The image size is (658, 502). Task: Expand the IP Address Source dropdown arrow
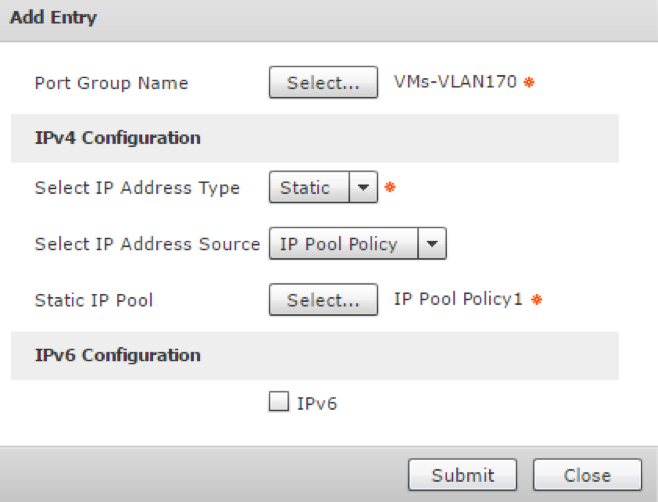(x=432, y=243)
